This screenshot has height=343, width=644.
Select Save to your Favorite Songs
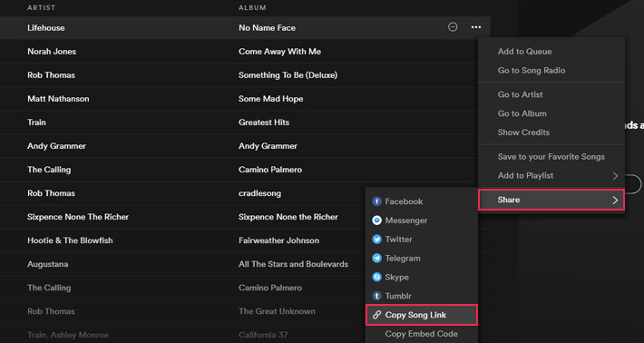point(551,156)
